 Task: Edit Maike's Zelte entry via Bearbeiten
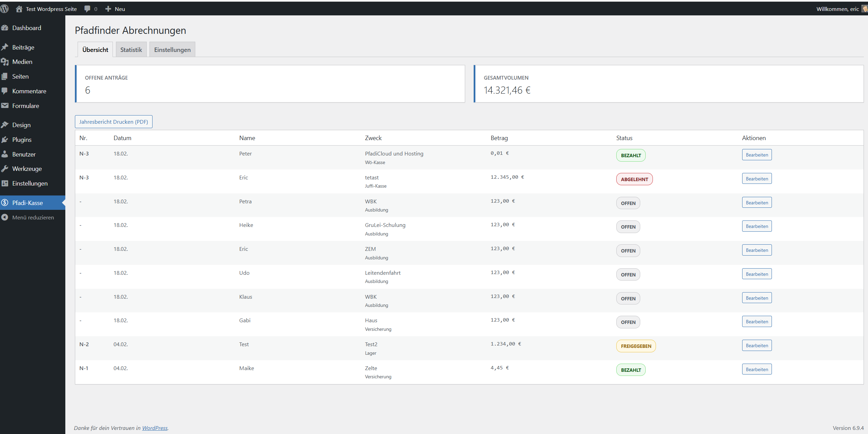coord(757,369)
